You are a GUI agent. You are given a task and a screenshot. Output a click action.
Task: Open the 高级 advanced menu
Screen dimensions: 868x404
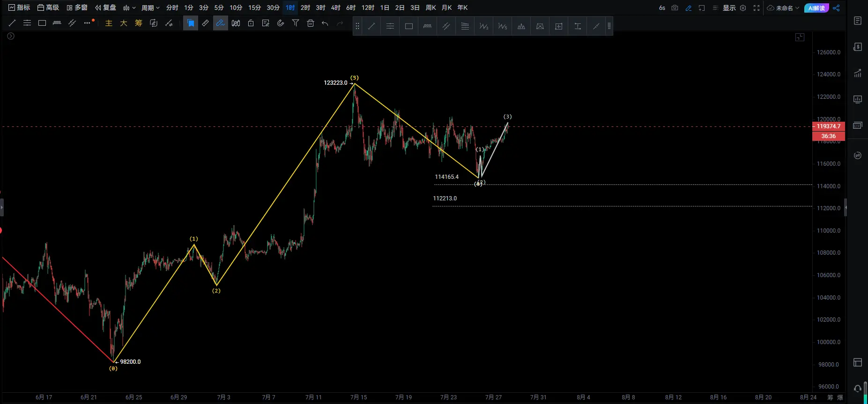(x=48, y=7)
